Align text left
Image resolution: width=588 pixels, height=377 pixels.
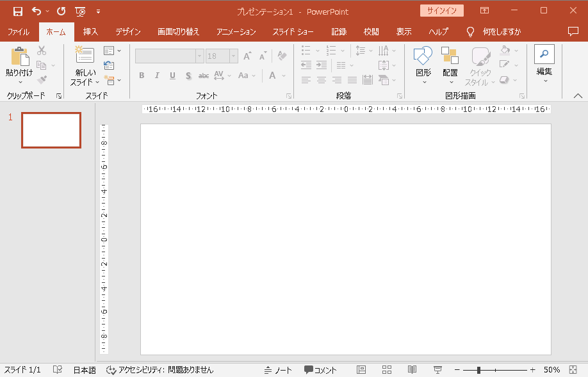[x=306, y=79]
